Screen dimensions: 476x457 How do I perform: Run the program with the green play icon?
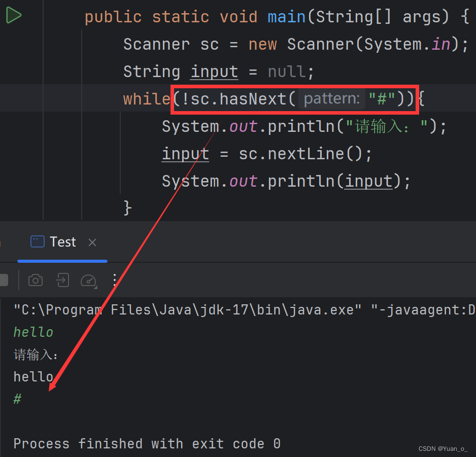pyautogui.click(x=13, y=15)
